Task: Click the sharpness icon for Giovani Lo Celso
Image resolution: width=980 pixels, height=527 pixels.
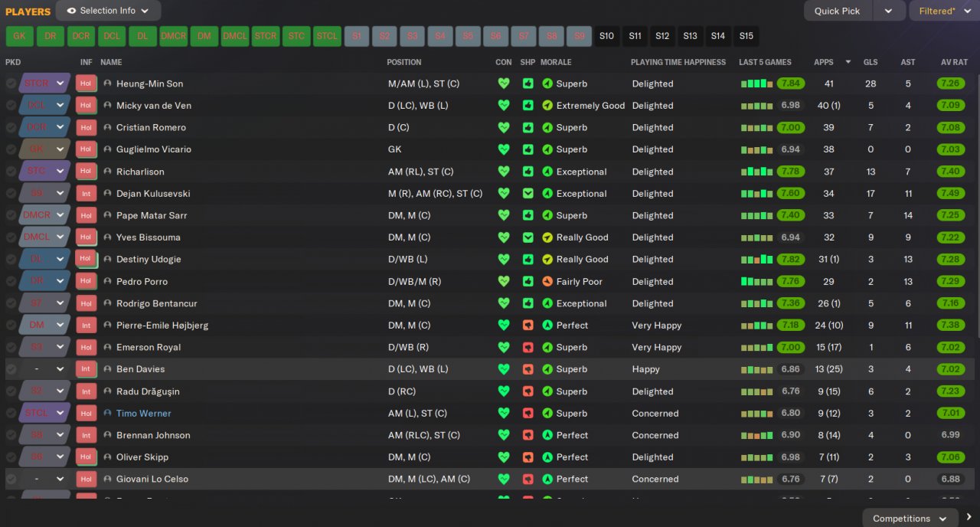Action: (528, 479)
